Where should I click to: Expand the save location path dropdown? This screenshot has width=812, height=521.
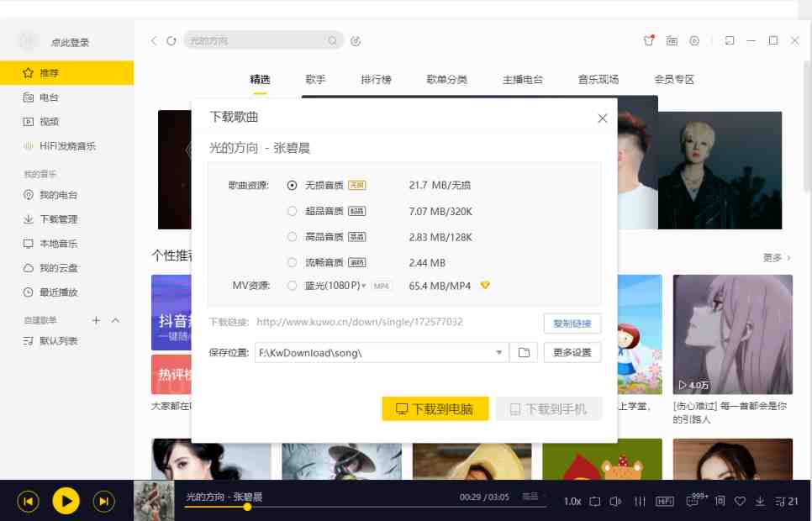499,352
